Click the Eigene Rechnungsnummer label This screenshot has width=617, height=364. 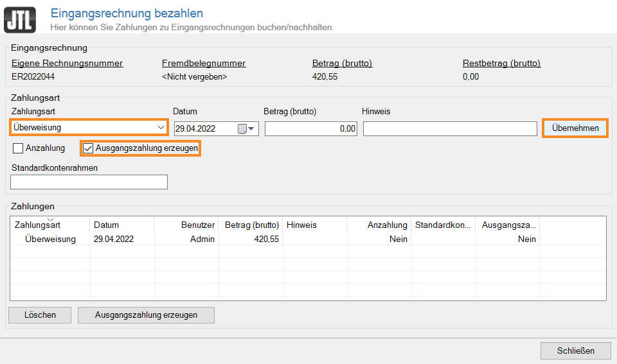(x=67, y=64)
